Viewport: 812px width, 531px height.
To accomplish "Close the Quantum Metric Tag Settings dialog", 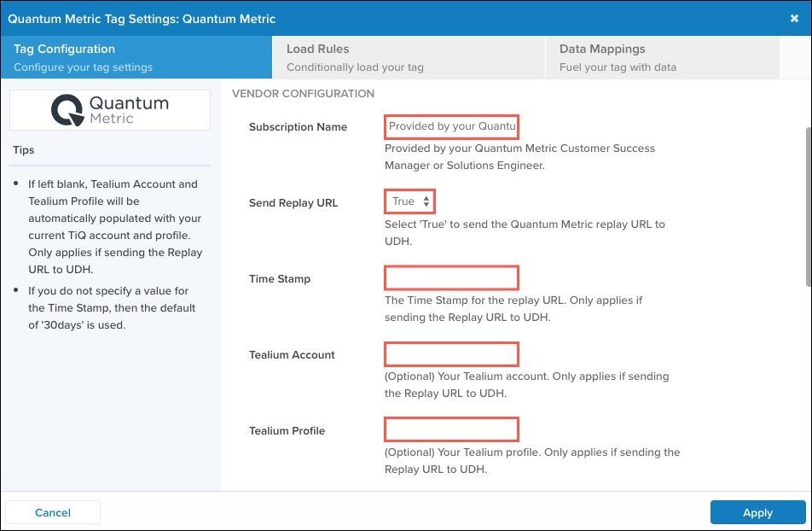I will 794,18.
